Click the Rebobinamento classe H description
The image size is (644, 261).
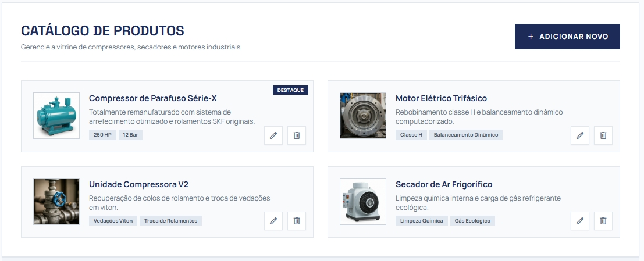tap(479, 116)
